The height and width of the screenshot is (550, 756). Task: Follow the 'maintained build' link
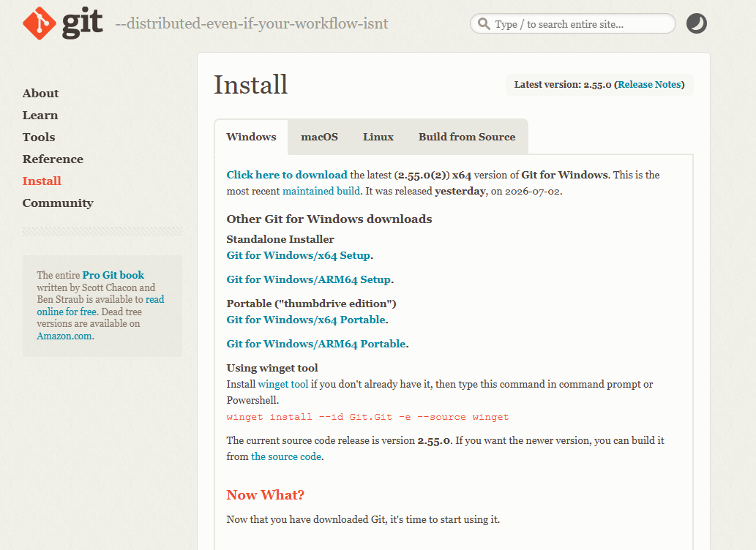point(321,191)
